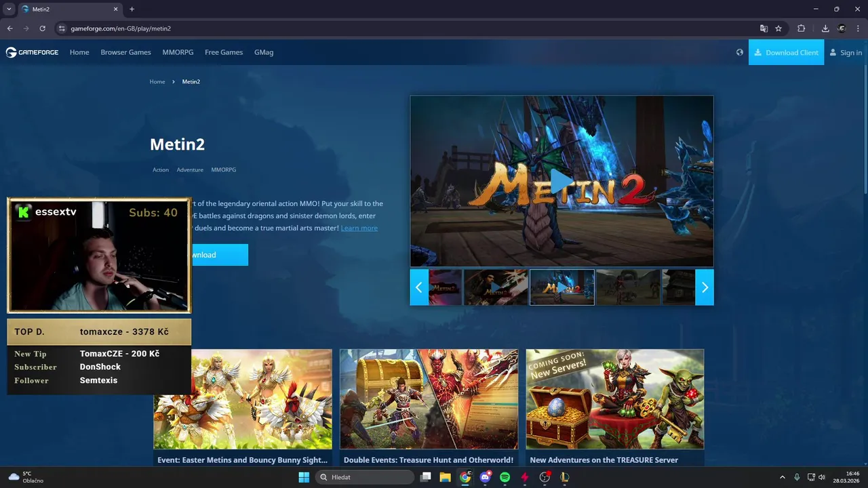Open OBS Studio from taskbar
The width and height of the screenshot is (868, 488).
[x=545, y=477]
